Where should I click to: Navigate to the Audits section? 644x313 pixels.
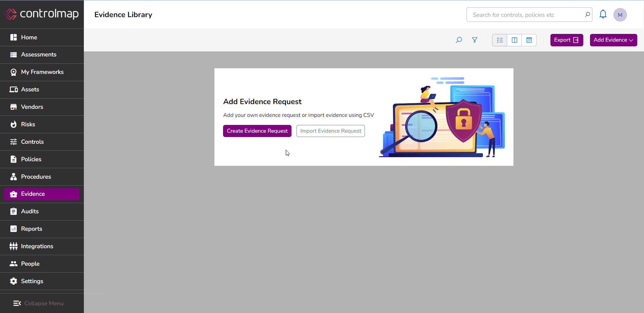(30, 211)
